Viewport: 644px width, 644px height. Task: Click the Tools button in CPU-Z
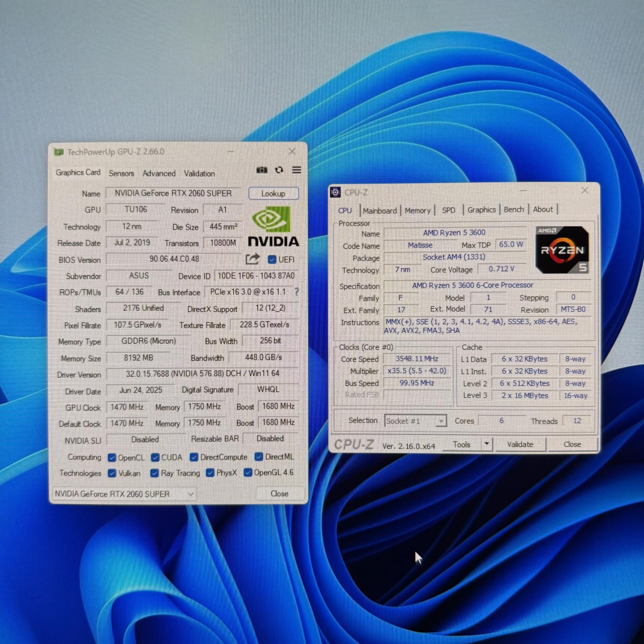(x=462, y=444)
